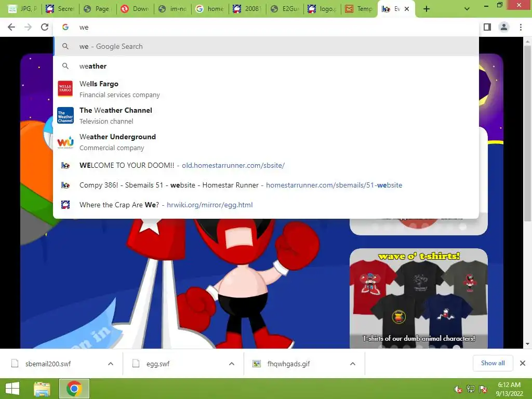Click the Wells Fargo red logo icon

65,89
